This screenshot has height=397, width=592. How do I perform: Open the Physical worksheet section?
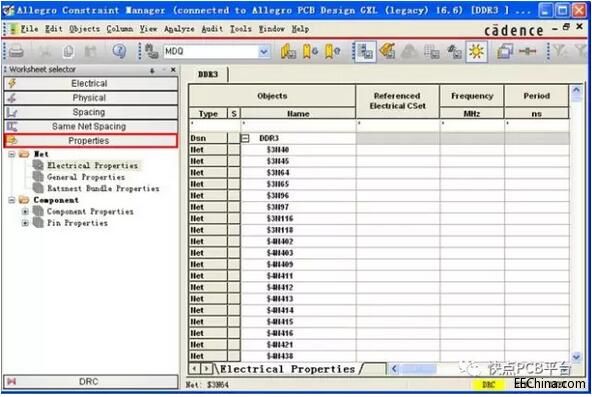pos(91,98)
